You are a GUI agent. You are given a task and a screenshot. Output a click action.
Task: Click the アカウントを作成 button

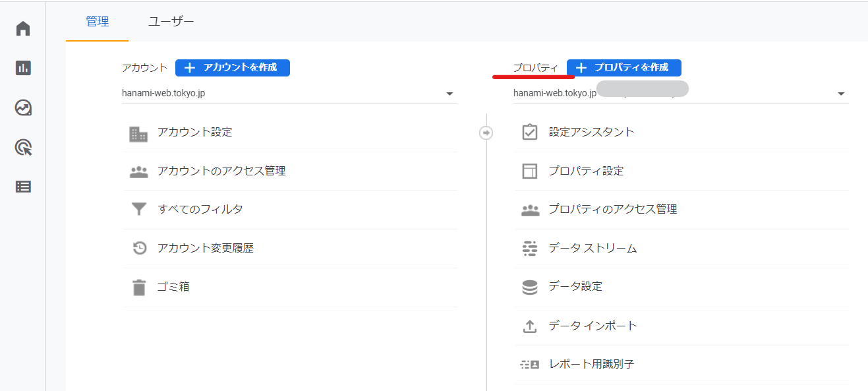coord(232,67)
